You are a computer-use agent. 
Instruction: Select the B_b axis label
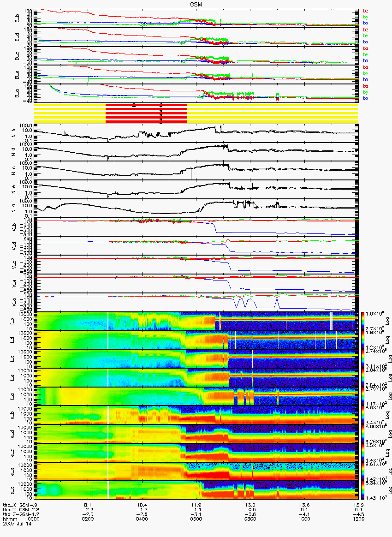pyautogui.click(x=17, y=18)
